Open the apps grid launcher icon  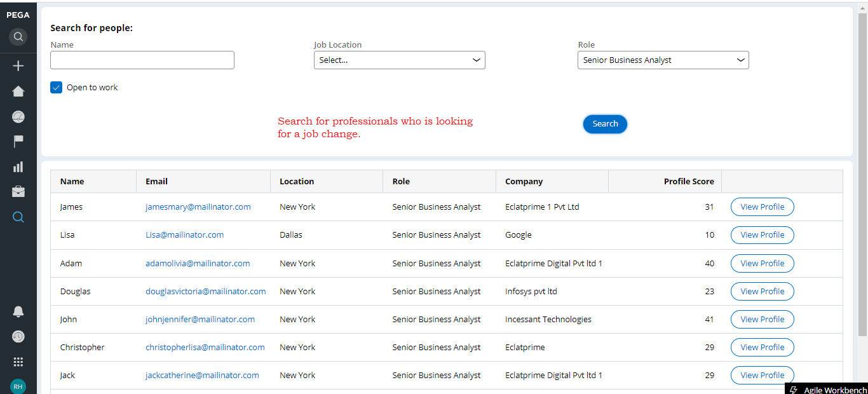(18, 362)
